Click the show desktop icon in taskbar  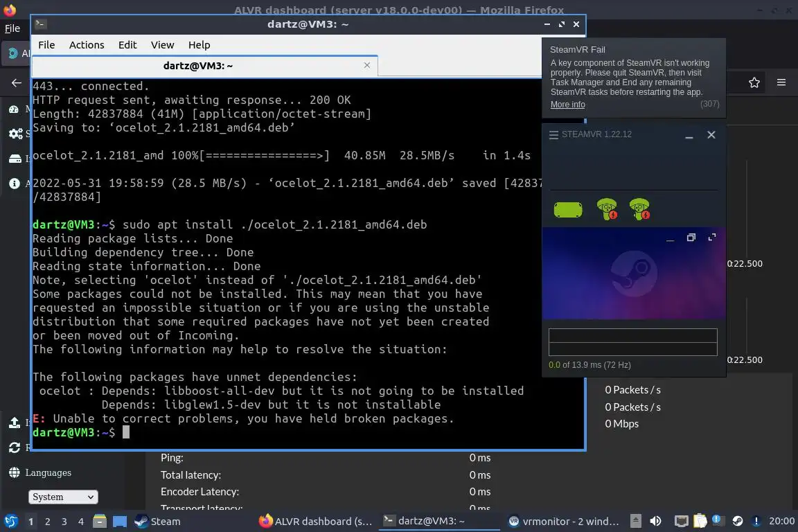click(120, 522)
